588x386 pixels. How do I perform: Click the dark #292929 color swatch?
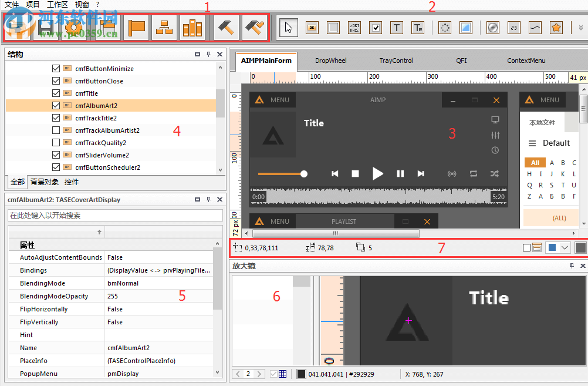tap(301, 374)
